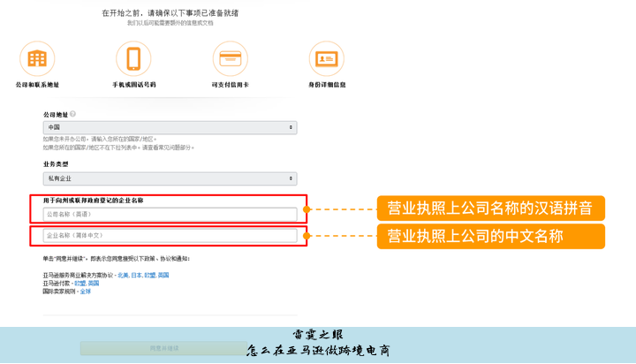Click the 同意并继续 button
The image size is (636, 364).
click(x=164, y=348)
